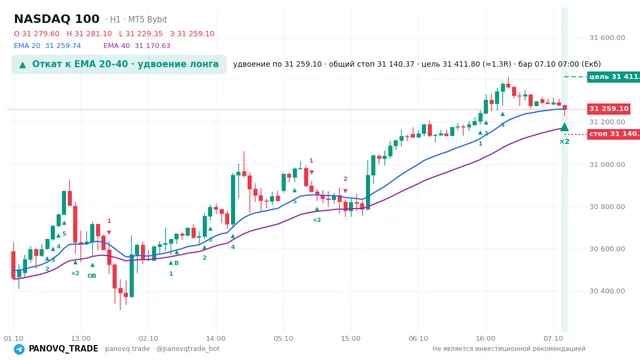Click the 05.10 date label on time axis

(283, 339)
